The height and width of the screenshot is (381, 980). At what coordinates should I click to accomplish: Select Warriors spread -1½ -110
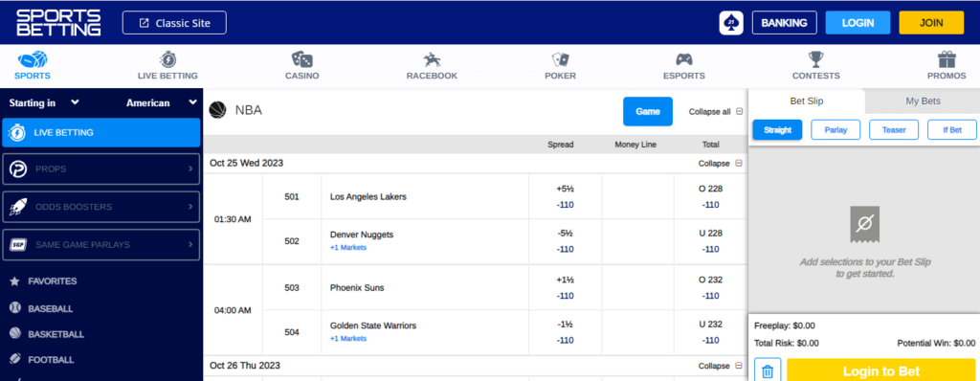coord(565,333)
